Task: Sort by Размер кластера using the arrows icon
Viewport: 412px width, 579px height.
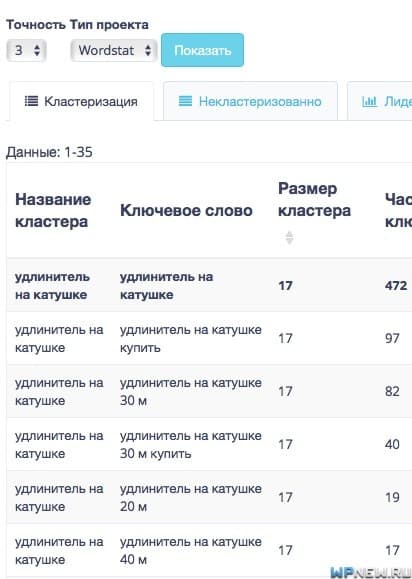Action: tap(289, 237)
